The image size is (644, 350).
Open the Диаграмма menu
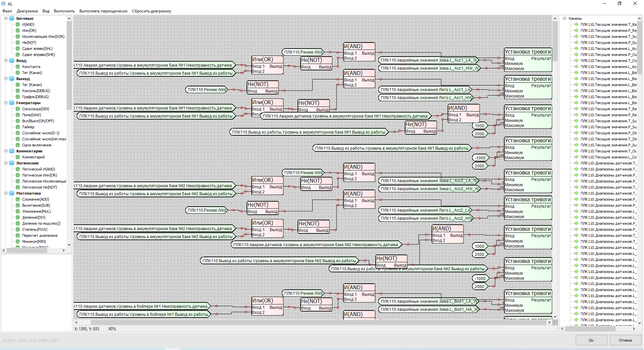pyautogui.click(x=27, y=11)
